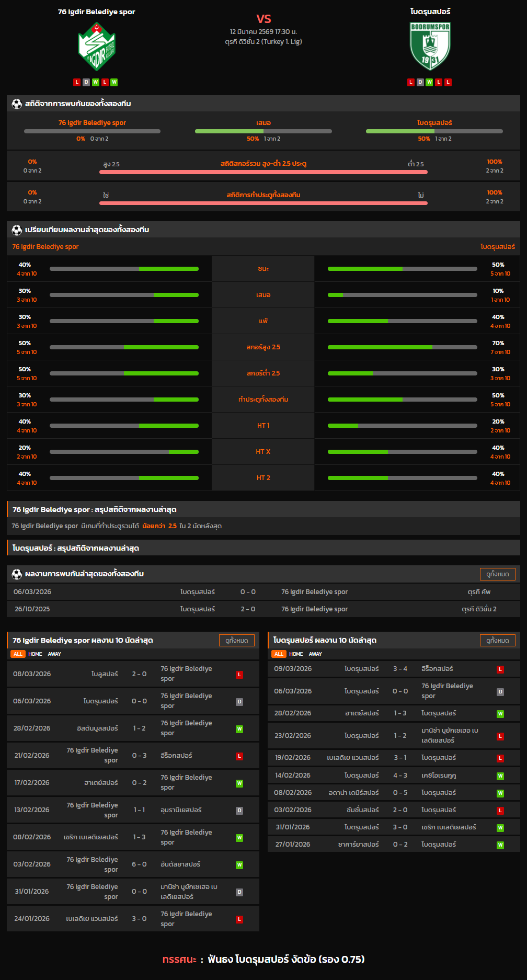Click the 06/03/2026 head-to-head match row
This screenshot has height=980, width=527.
coord(263,592)
